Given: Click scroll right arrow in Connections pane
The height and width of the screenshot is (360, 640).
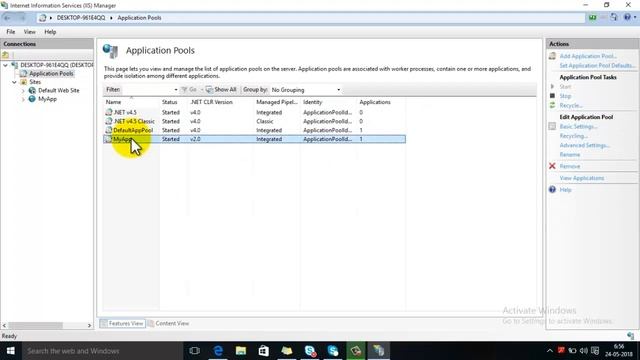Looking at the screenshot, I should click(89, 325).
